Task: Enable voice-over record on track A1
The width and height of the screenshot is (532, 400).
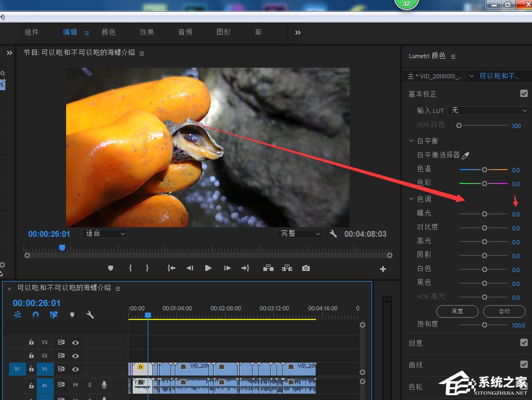Action: click(104, 385)
